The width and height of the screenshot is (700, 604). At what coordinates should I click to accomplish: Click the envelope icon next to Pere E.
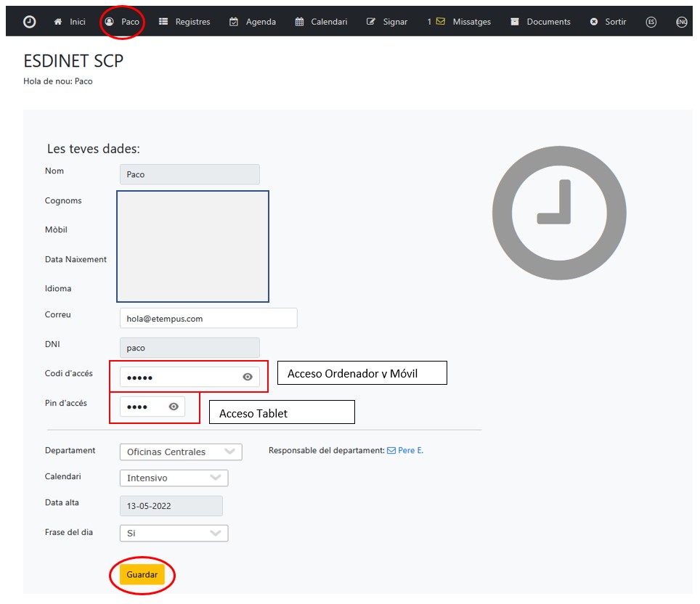tap(391, 450)
